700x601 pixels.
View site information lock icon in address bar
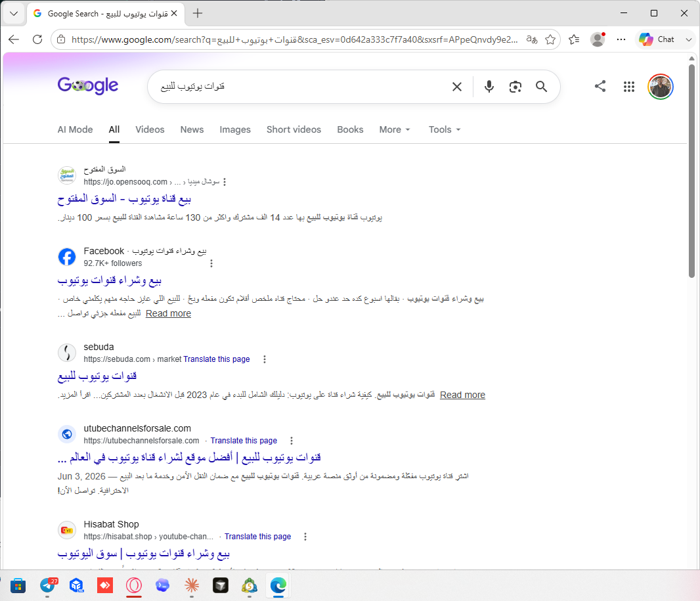61,39
